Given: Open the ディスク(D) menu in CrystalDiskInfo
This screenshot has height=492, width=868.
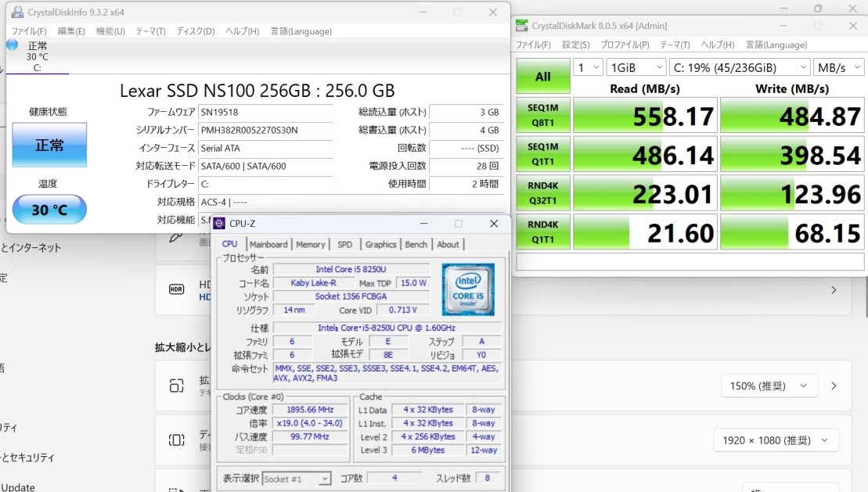Looking at the screenshot, I should click(196, 31).
